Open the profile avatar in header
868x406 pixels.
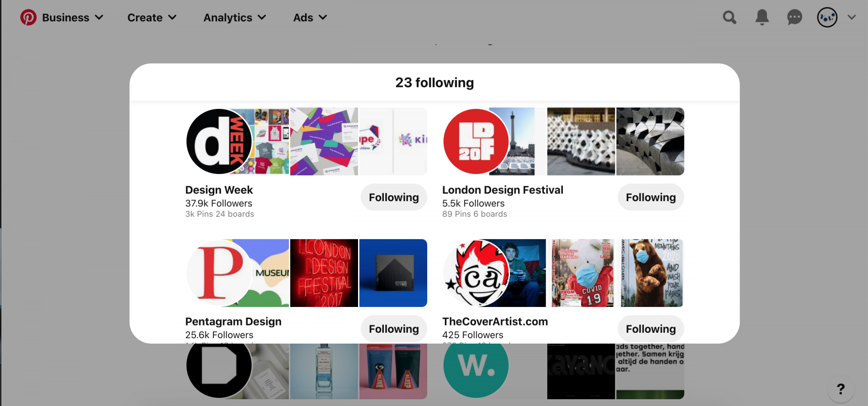[x=827, y=18]
